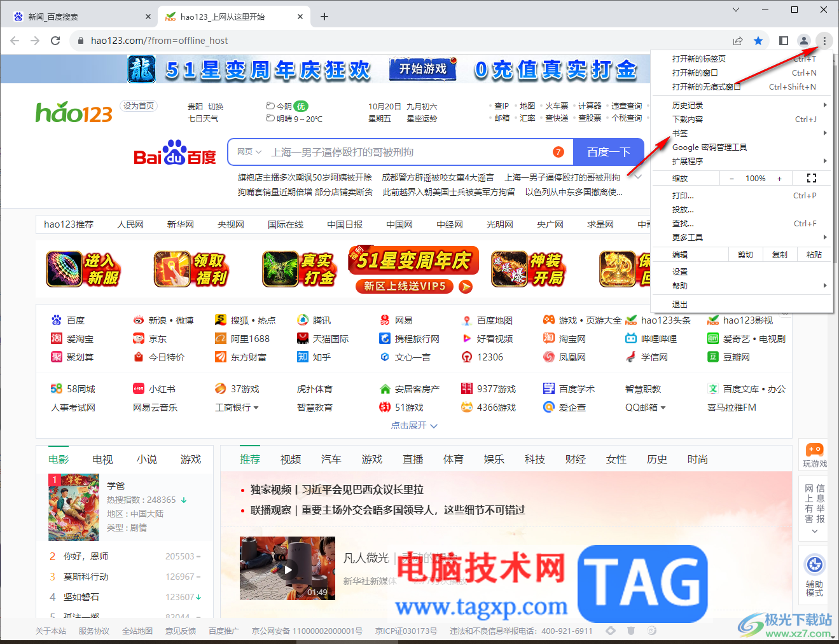Decrease zoom with the minus button
Screen dimensions: 839x644
pos(732,179)
